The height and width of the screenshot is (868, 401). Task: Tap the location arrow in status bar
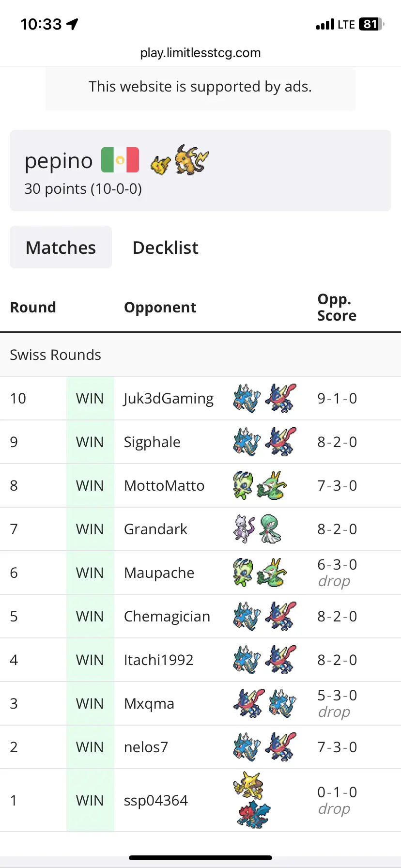click(73, 24)
